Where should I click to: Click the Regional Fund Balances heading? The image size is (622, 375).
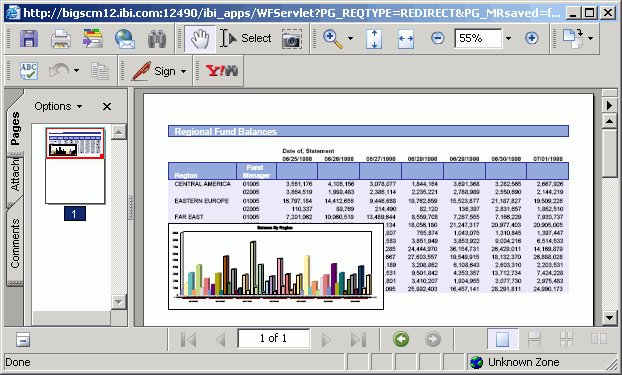pyautogui.click(x=225, y=132)
